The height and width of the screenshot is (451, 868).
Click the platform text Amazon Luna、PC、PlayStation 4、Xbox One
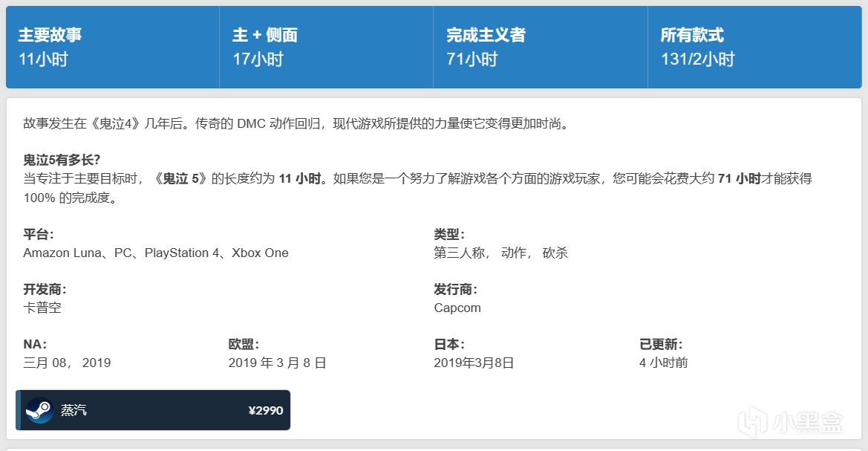click(x=155, y=253)
